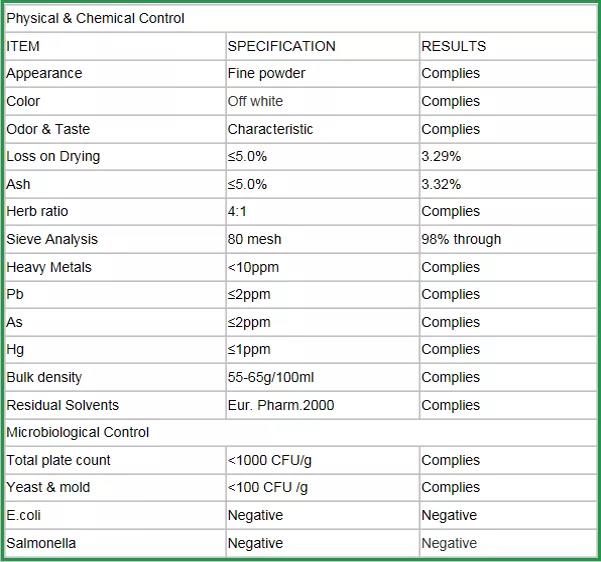Click the Bulk density 55-65g/100ml cell
601x562 pixels.
(x=271, y=377)
